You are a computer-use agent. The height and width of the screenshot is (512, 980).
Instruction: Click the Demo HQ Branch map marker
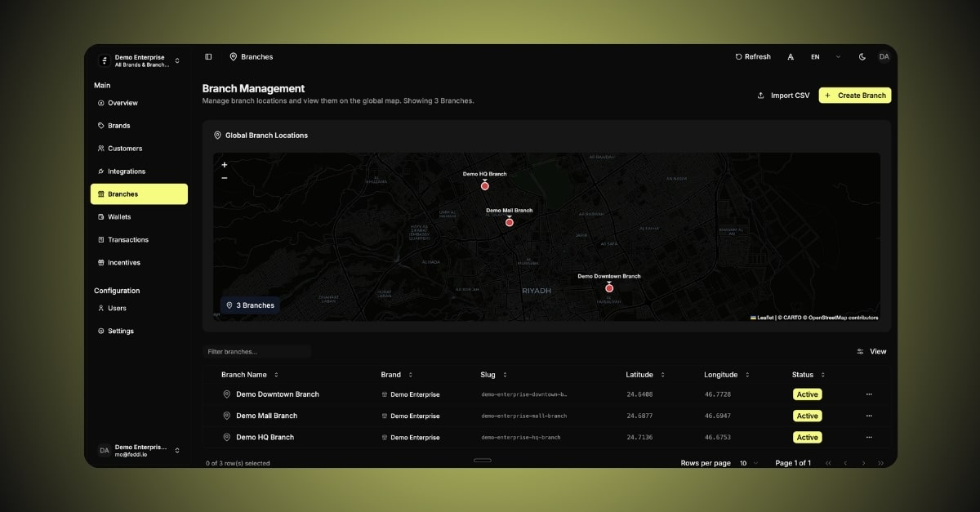coord(484,185)
